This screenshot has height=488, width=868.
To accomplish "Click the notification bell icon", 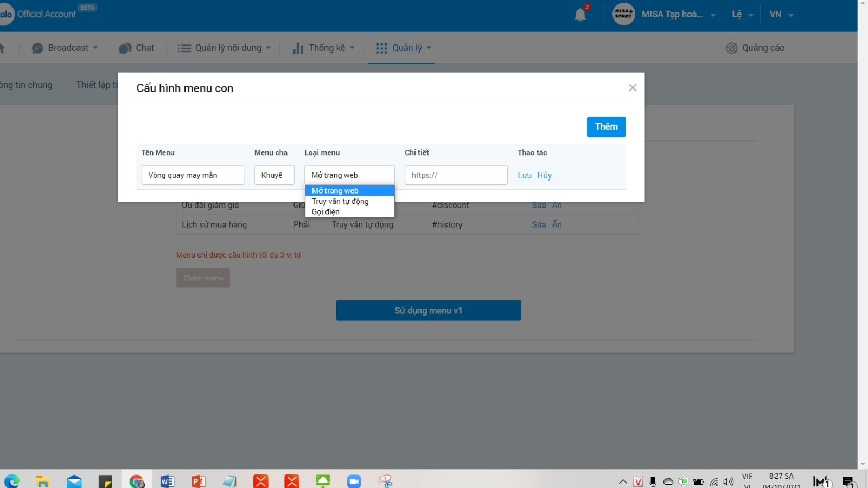I will pyautogui.click(x=580, y=15).
